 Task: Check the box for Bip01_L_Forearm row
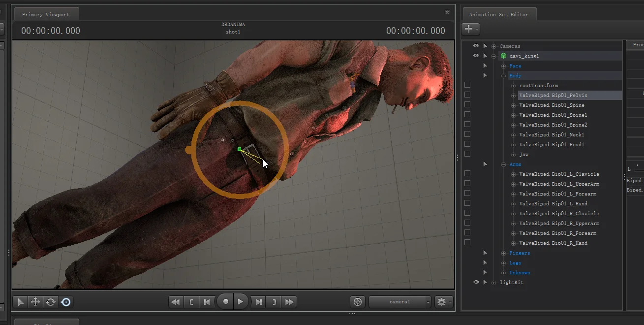click(x=467, y=194)
